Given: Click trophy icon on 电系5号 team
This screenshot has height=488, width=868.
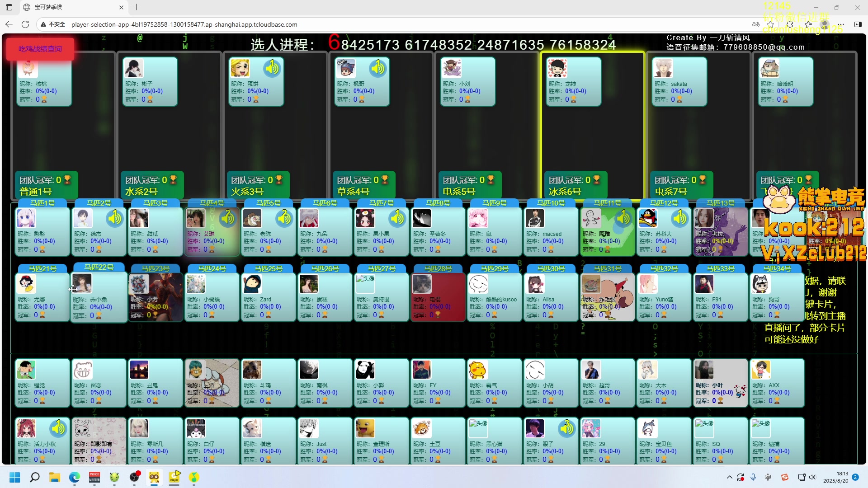Looking at the screenshot, I should pos(491,180).
